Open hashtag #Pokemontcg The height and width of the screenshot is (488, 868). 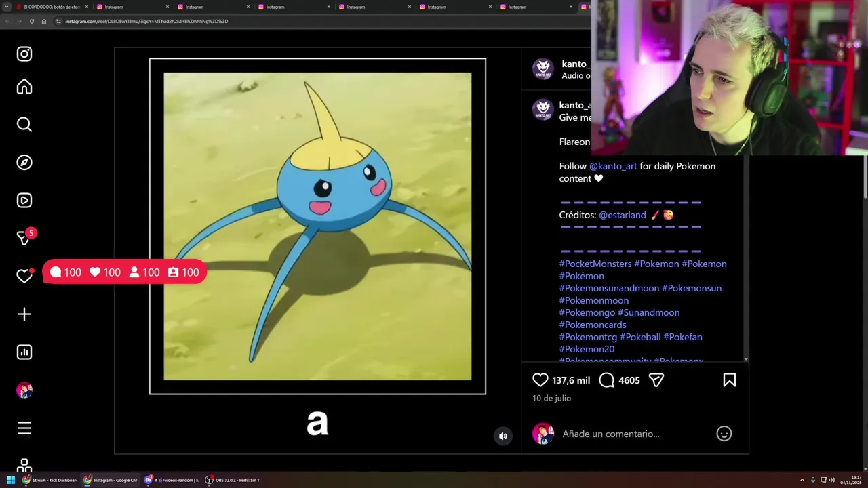[x=588, y=337]
